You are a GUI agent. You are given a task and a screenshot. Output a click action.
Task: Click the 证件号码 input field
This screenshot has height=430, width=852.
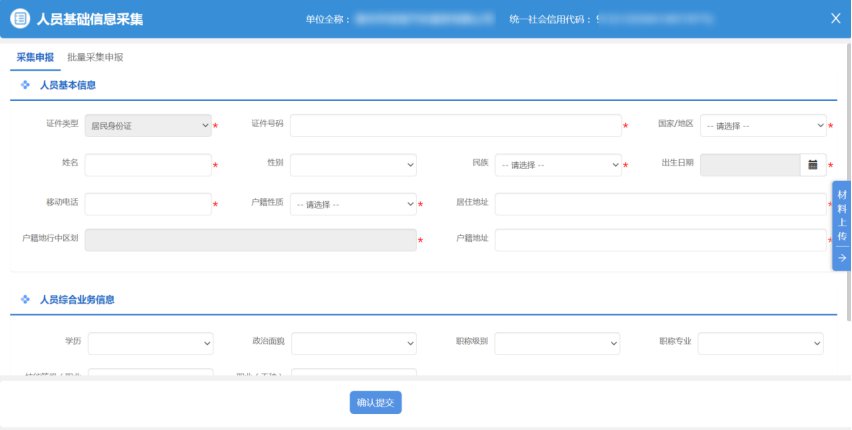[455, 125]
